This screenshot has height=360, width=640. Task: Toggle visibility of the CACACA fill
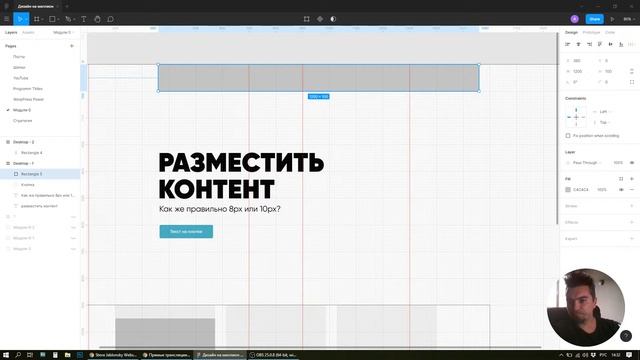coord(621,190)
